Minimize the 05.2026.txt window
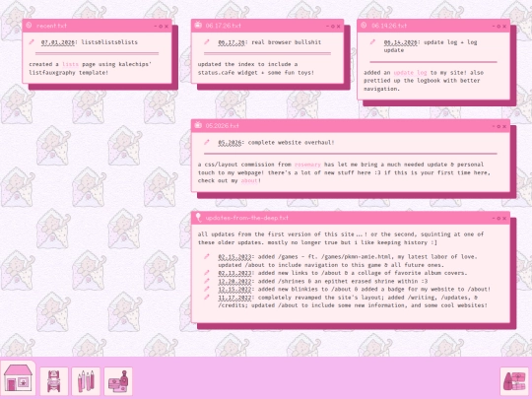Image resolution: width=532 pixels, height=399 pixels. [x=494, y=126]
